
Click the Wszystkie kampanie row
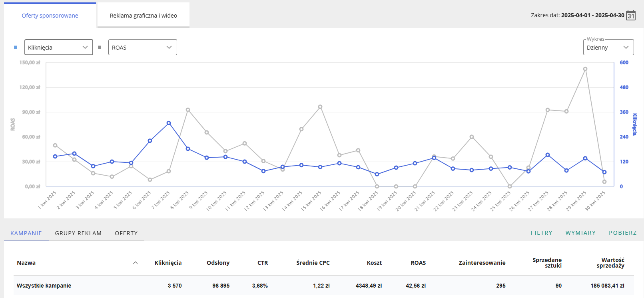click(323, 286)
